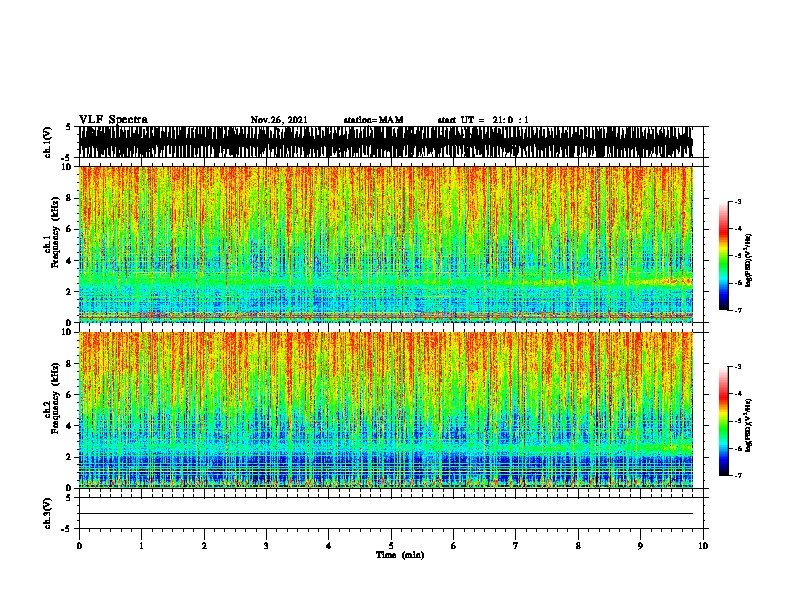
Task: Click the time axis tick label "1"
Action: click(x=141, y=546)
